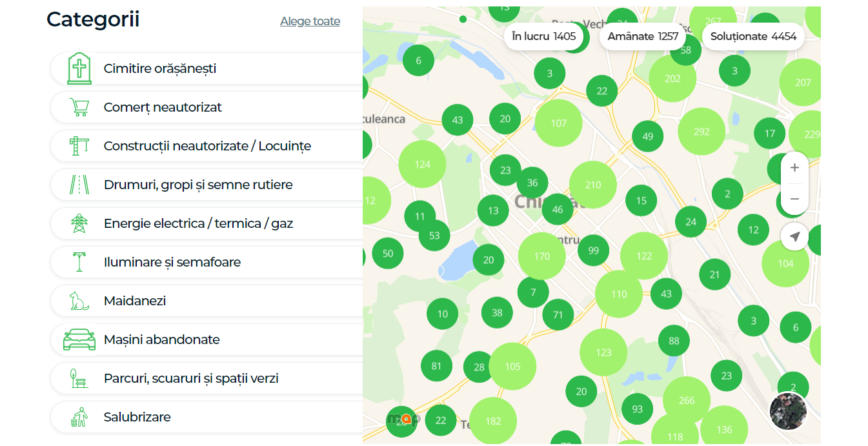Screen dimensions: 868x446
Task: Click the park bench tree icon
Action: [79, 378]
